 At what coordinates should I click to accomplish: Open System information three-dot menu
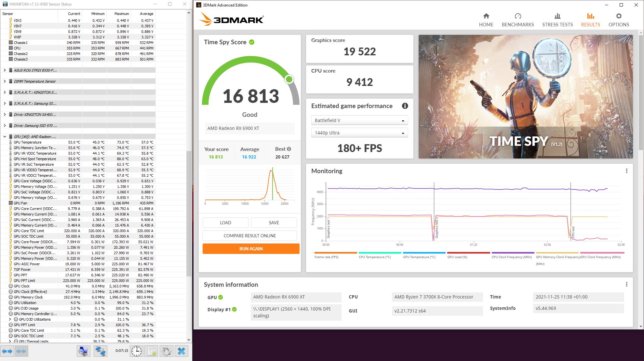626,285
